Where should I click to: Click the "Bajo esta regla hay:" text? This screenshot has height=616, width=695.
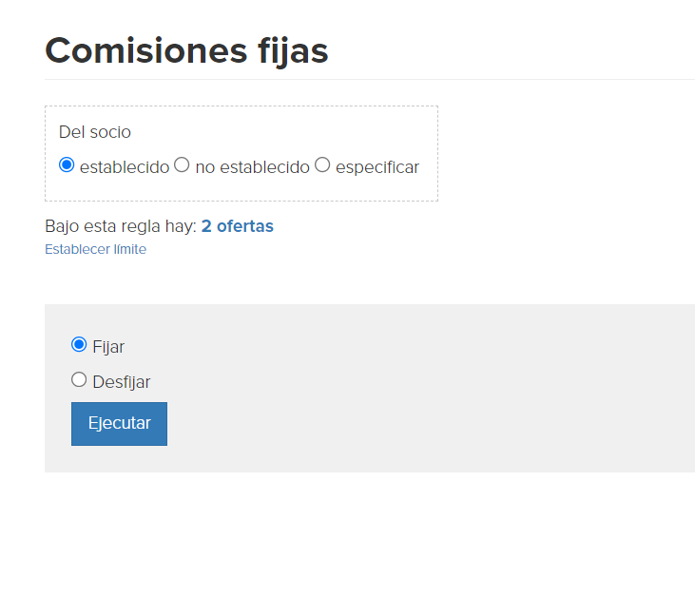click(x=121, y=226)
